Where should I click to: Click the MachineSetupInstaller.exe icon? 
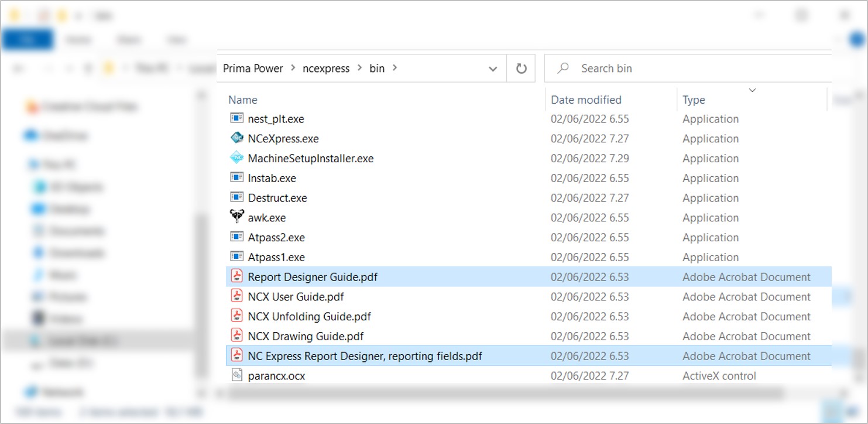pos(236,158)
